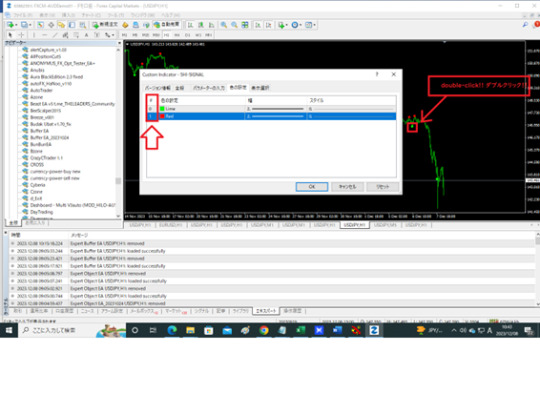The image size is (540, 415).
Task: Click the tile windows grid icon
Action: point(245,25)
